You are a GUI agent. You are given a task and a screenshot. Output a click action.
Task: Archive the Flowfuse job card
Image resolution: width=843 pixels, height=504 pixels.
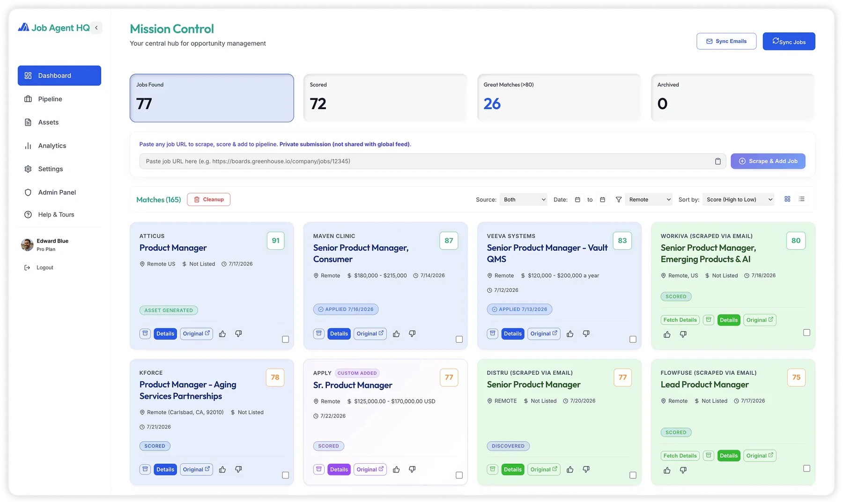point(709,456)
